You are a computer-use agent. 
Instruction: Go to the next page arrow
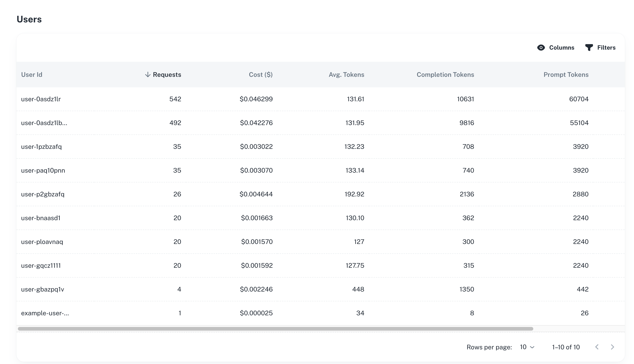[612, 347]
